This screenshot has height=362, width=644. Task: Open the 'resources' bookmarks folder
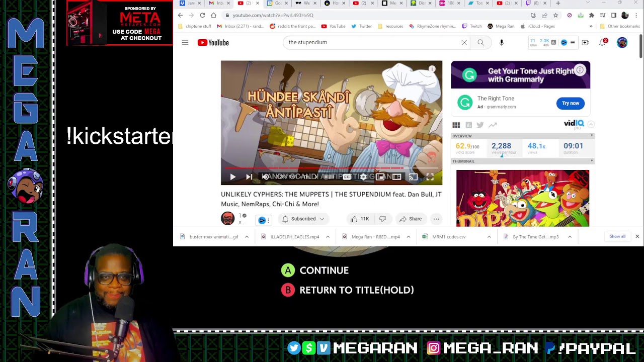pos(390,26)
